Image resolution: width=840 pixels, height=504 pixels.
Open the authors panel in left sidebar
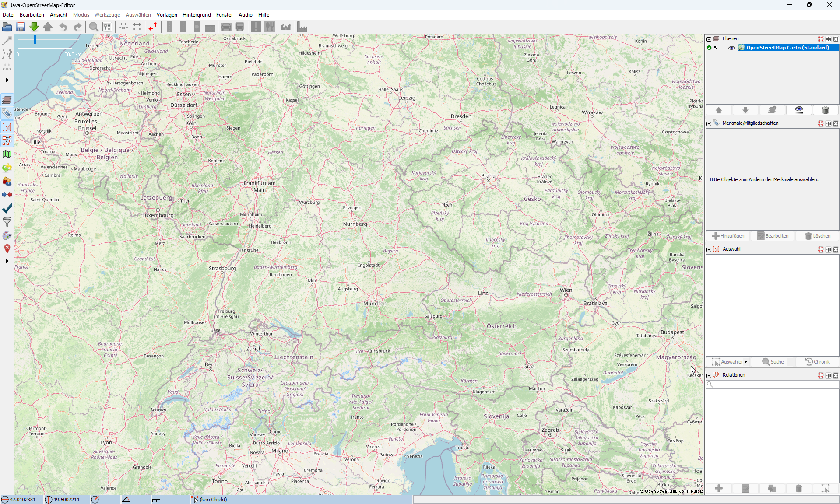(7, 181)
